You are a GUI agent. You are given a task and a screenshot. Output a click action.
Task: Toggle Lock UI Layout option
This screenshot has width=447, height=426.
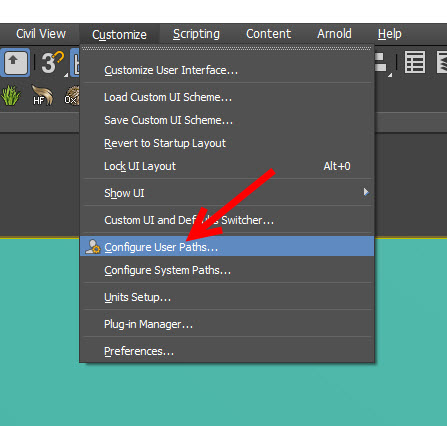(227, 166)
